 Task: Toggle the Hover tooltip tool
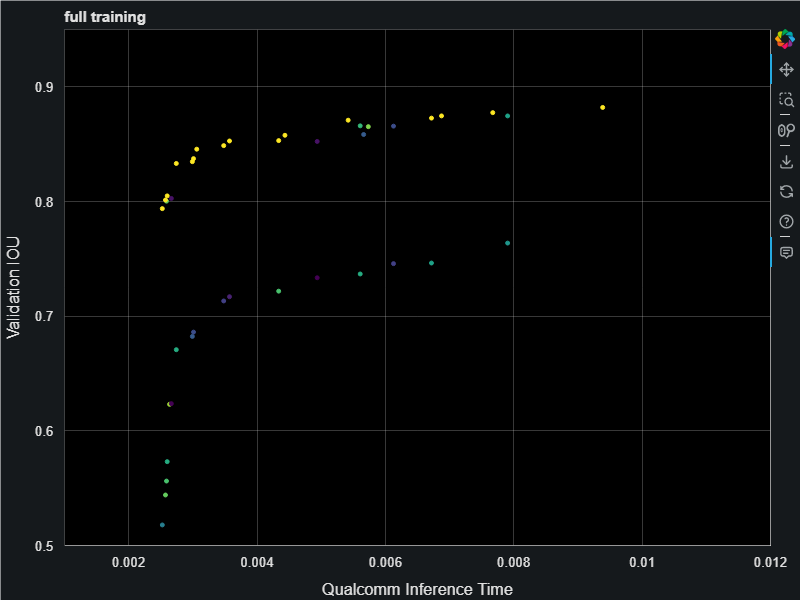(x=786, y=252)
